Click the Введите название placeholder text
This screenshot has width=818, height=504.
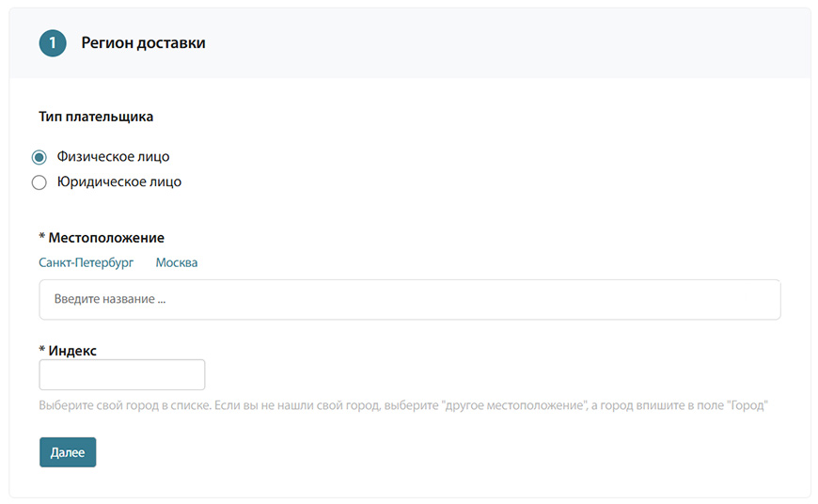[110, 299]
